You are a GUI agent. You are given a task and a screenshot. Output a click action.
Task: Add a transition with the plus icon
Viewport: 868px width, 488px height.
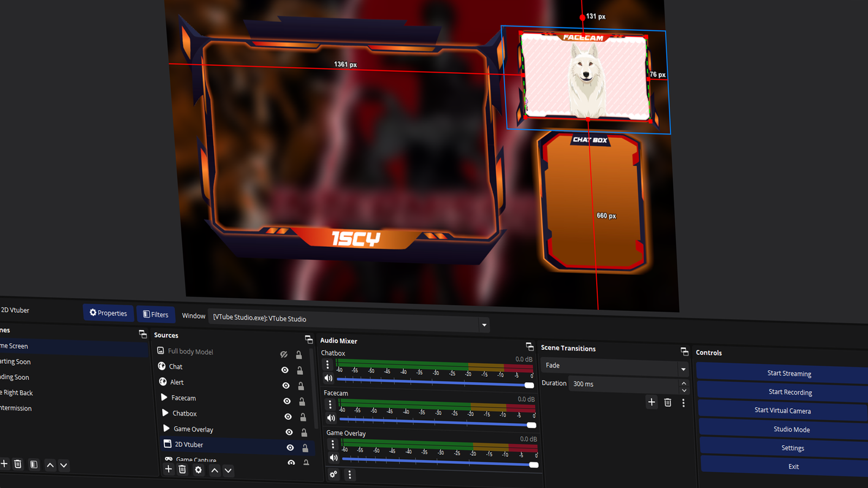[x=652, y=402]
